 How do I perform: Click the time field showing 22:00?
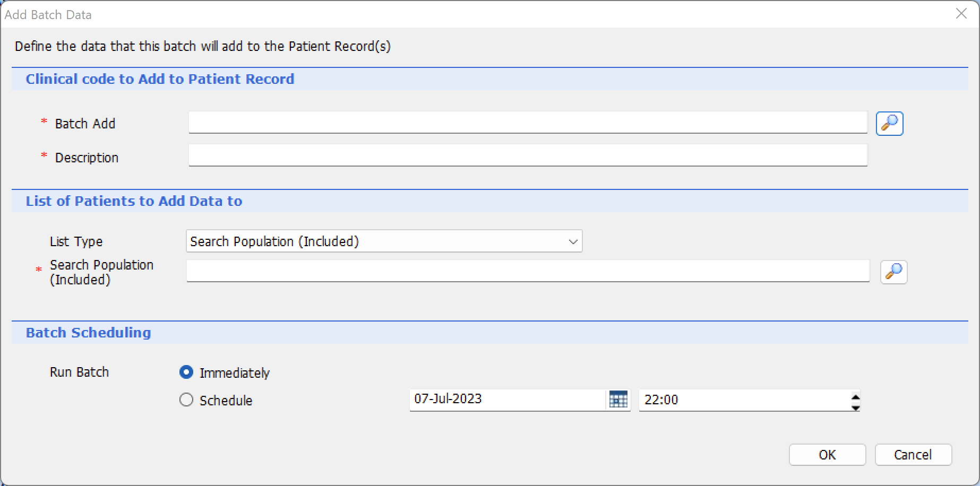pos(744,400)
